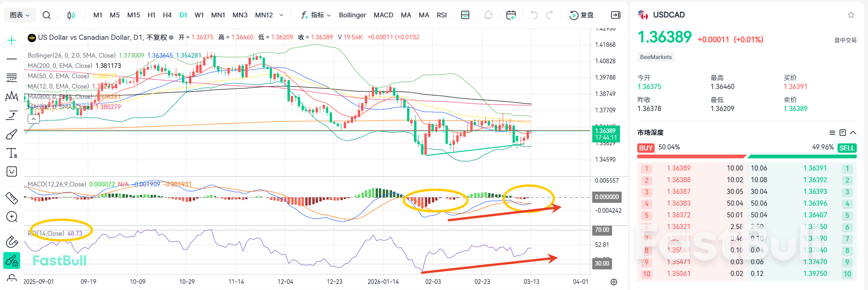Add USDCAD to favorites with star
This screenshot has width=868, height=290.
[851, 15]
